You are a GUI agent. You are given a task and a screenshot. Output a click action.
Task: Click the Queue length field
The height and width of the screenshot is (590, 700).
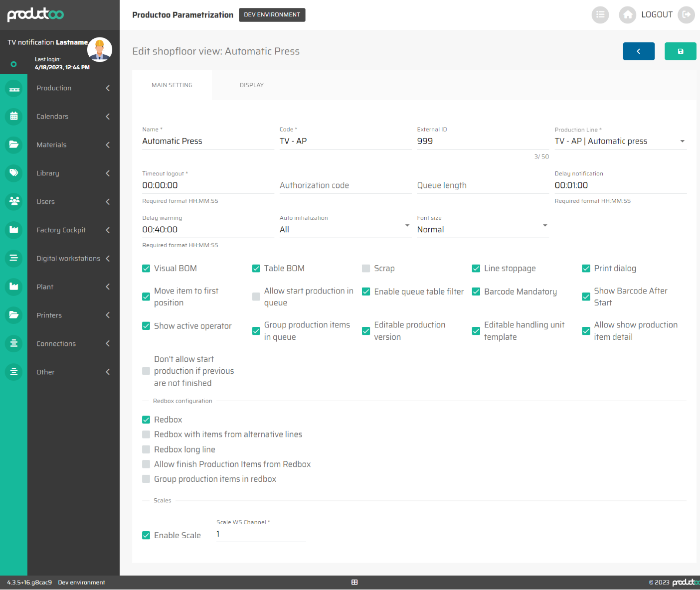483,185
